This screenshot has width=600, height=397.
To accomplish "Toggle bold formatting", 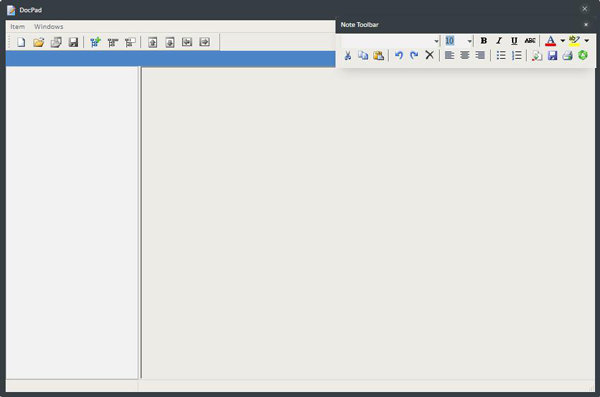I will tap(484, 41).
